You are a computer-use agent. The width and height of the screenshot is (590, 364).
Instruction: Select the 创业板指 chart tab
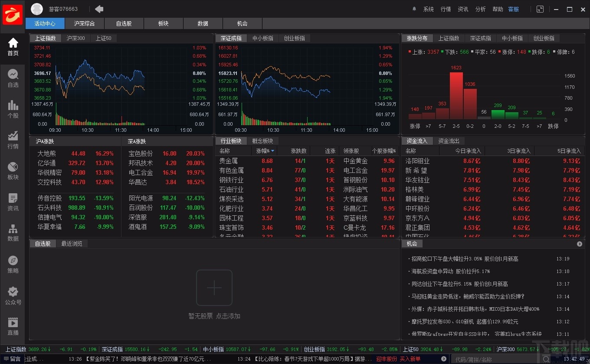coord(295,38)
